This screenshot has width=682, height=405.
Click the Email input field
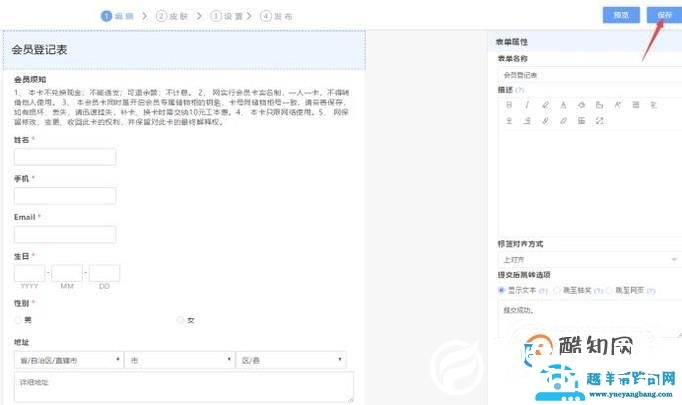click(x=65, y=234)
